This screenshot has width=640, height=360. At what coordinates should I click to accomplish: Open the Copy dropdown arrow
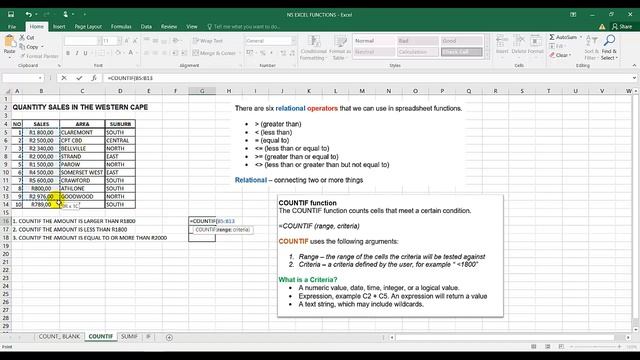pos(42,47)
